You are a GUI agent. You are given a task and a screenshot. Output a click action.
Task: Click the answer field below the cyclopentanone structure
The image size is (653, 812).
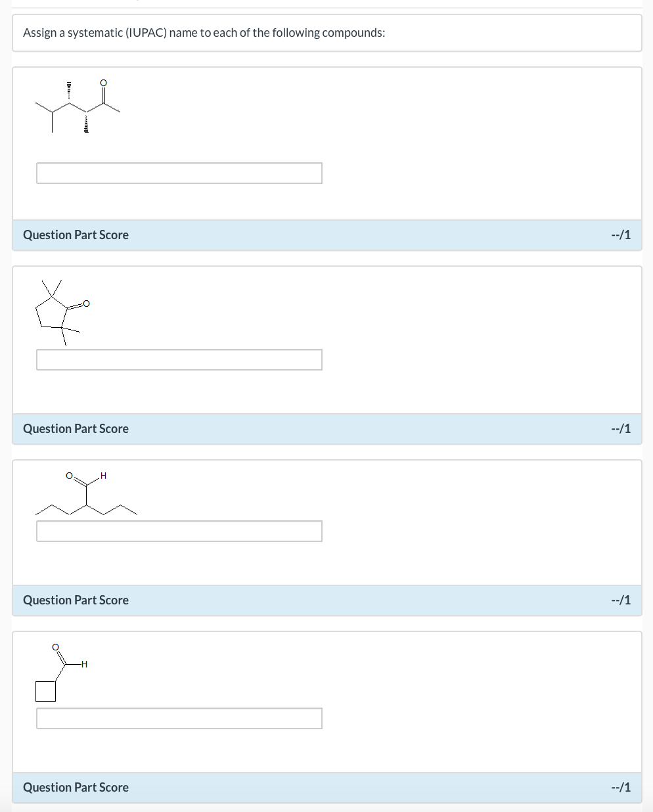click(x=179, y=359)
